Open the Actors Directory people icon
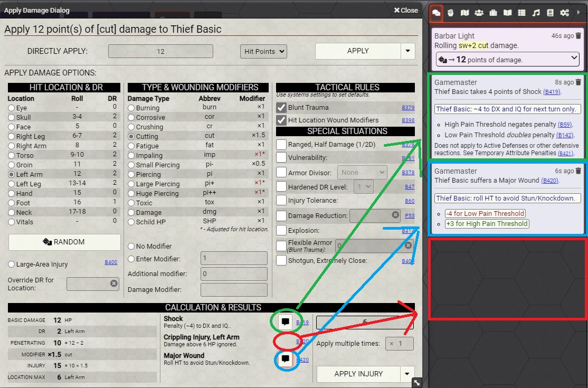Viewport: 588px width, 388px height. click(x=479, y=12)
